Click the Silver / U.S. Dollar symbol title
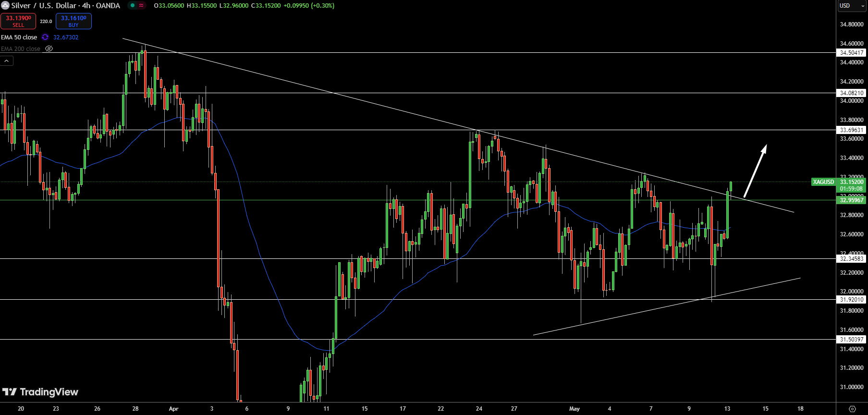The height and width of the screenshot is (415, 868). tap(66, 6)
